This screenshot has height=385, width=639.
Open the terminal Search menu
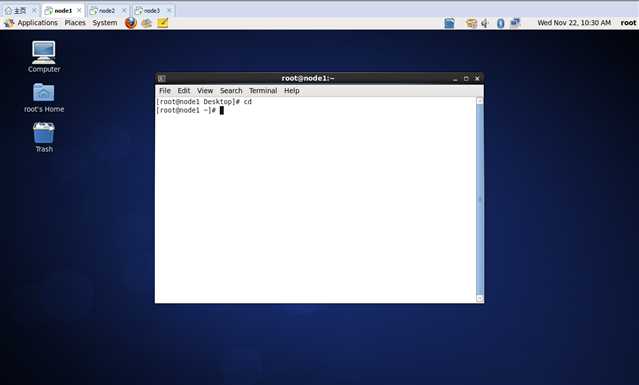231,90
